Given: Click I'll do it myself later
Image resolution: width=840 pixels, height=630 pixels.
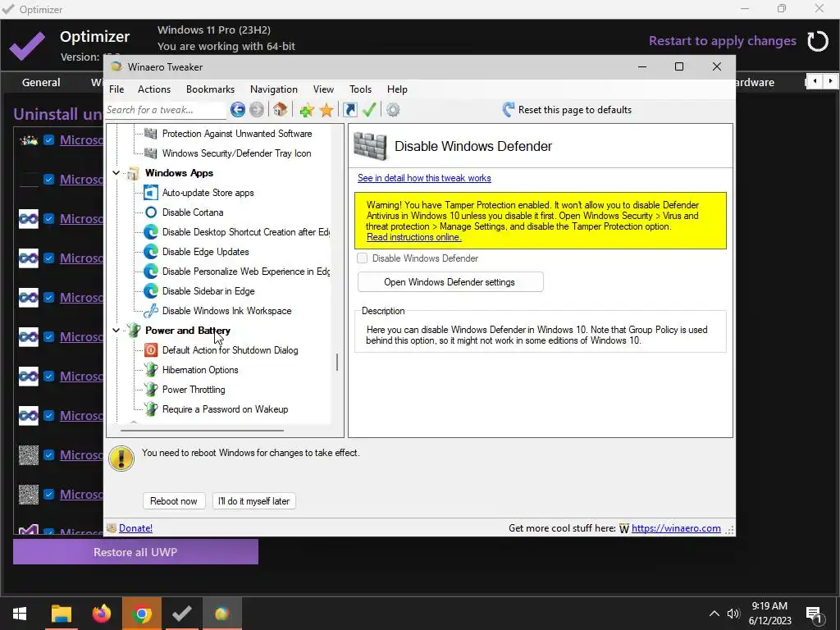Looking at the screenshot, I should [x=254, y=501].
